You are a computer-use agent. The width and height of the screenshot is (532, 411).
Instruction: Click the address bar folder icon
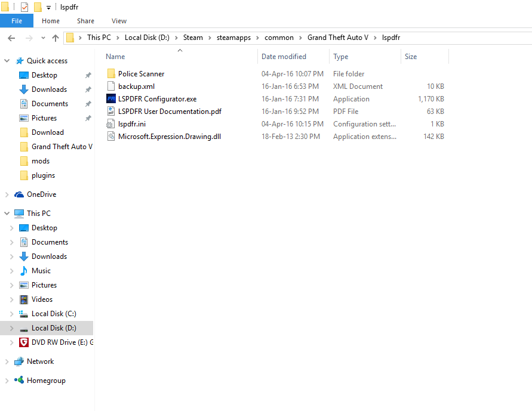click(70, 38)
